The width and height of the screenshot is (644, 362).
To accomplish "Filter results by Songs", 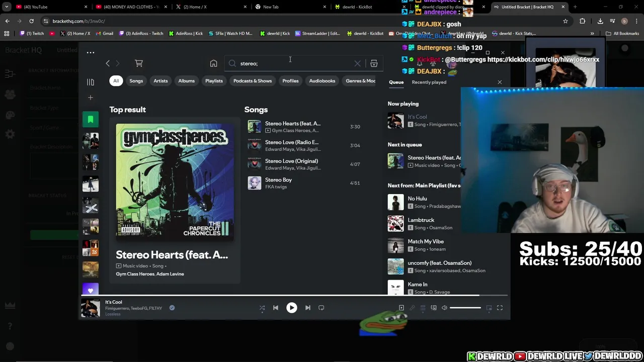I will [x=136, y=81].
